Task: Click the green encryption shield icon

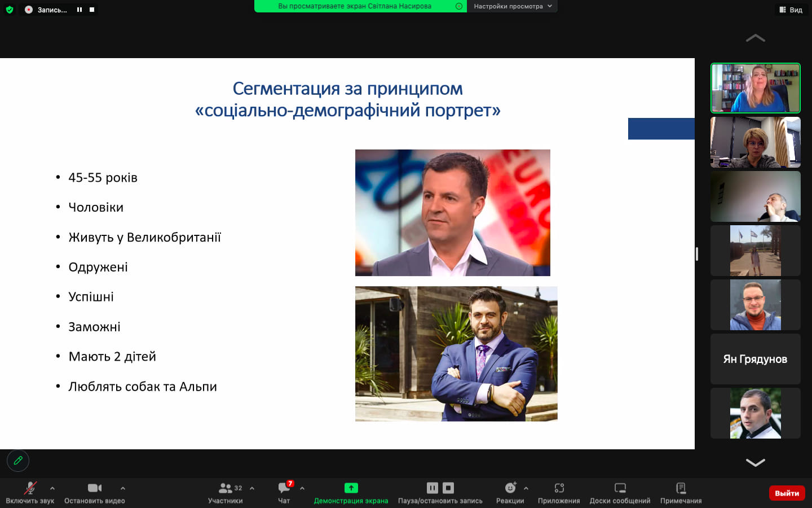Action: tap(10, 10)
